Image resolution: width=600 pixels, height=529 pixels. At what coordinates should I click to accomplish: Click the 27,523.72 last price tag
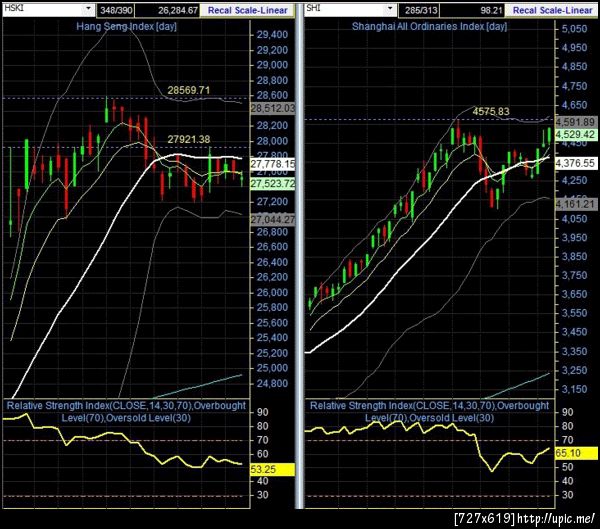pyautogui.click(x=273, y=184)
